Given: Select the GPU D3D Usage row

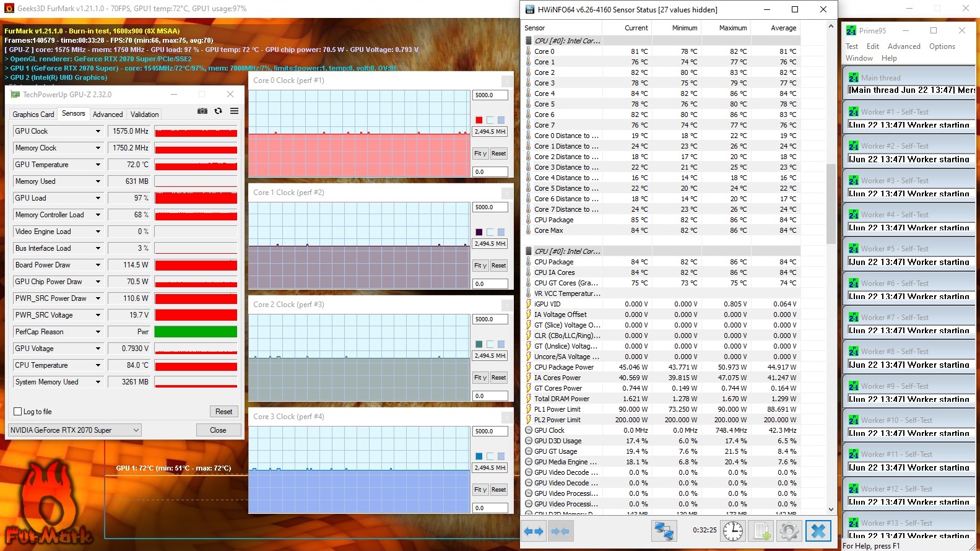Looking at the screenshot, I should click(662, 441).
